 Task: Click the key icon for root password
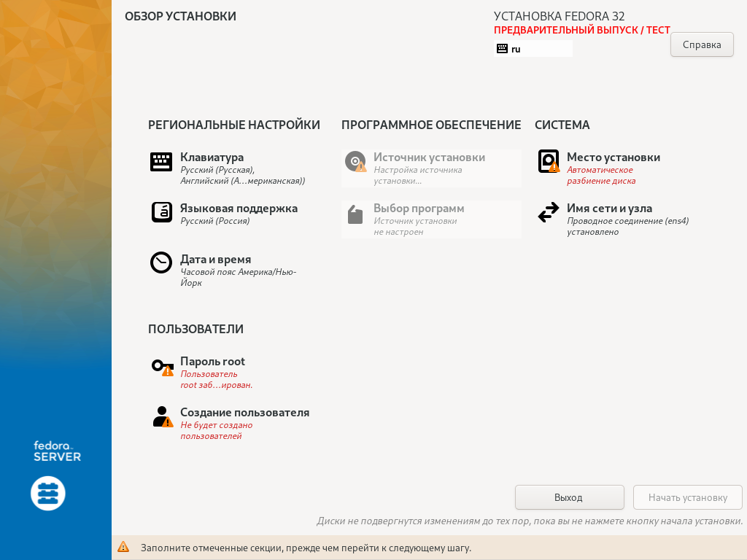[x=163, y=367]
